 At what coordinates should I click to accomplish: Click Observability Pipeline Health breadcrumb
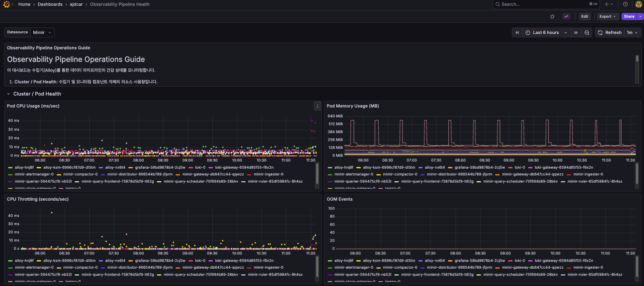coord(120,4)
